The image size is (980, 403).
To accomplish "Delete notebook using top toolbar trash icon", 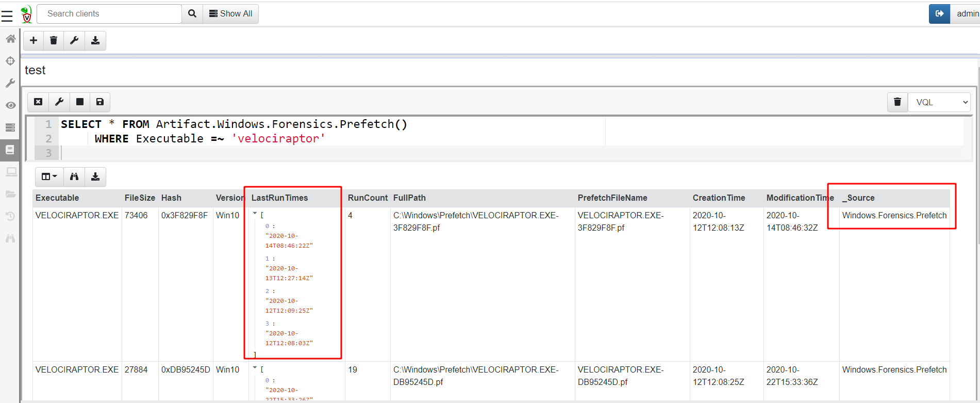I will [54, 41].
